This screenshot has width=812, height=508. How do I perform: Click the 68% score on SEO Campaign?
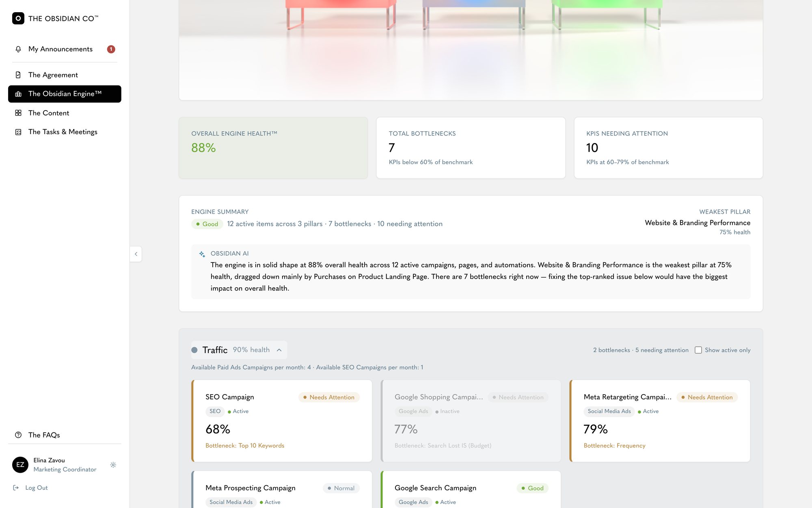(218, 429)
